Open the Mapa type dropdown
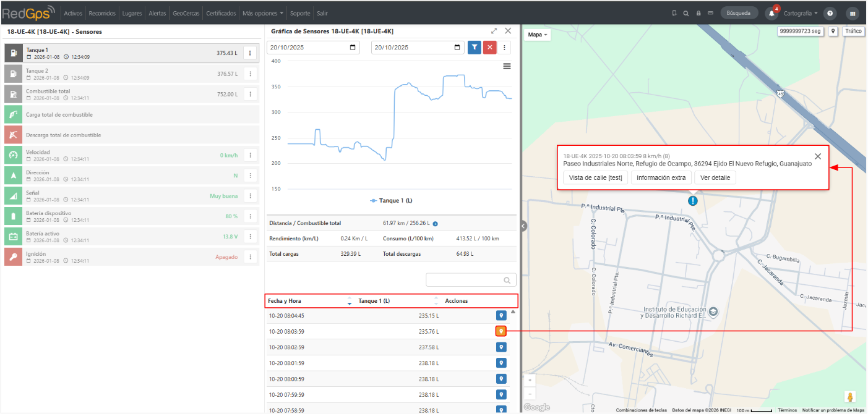The image size is (868, 419). [537, 35]
